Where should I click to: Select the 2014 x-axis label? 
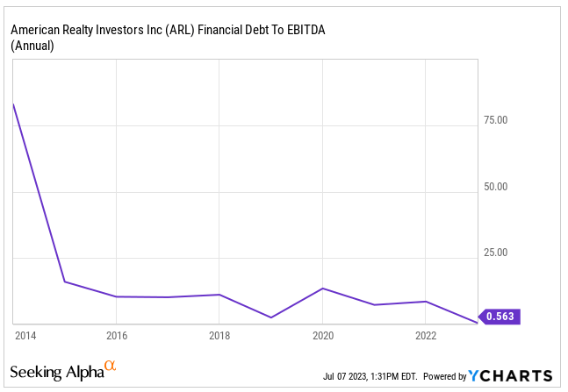tap(25, 336)
